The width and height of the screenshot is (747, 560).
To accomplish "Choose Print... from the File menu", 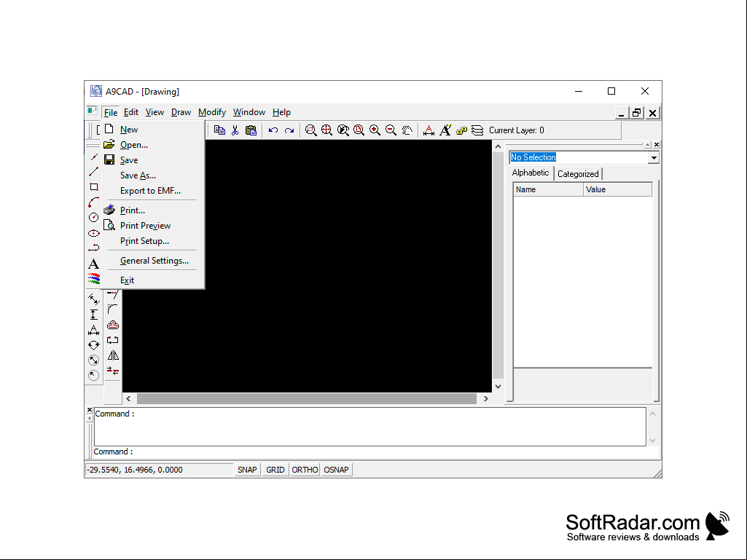I will tap(152, 210).
